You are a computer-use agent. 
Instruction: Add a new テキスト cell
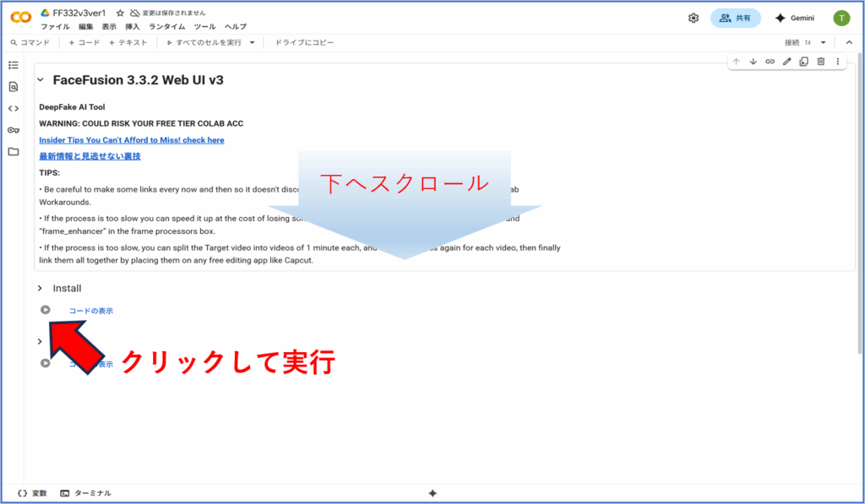tap(128, 42)
